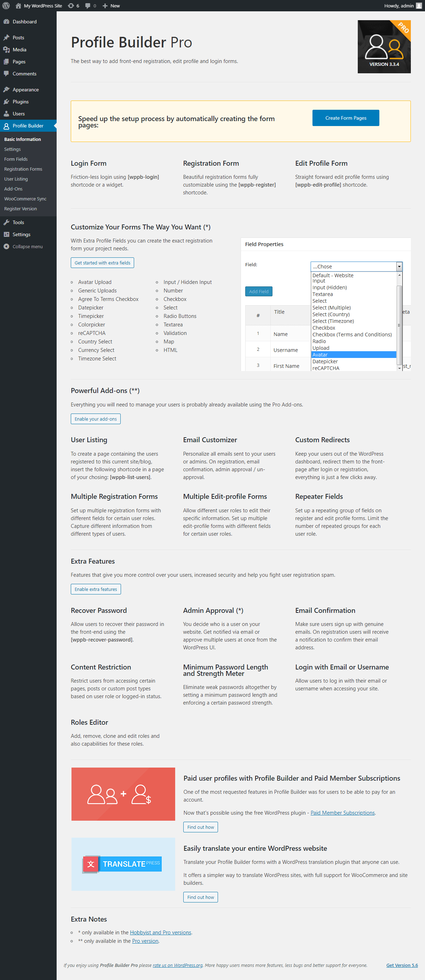Image resolution: width=425 pixels, height=980 pixels.
Task: Click Enable extra features button
Action: 96,589
